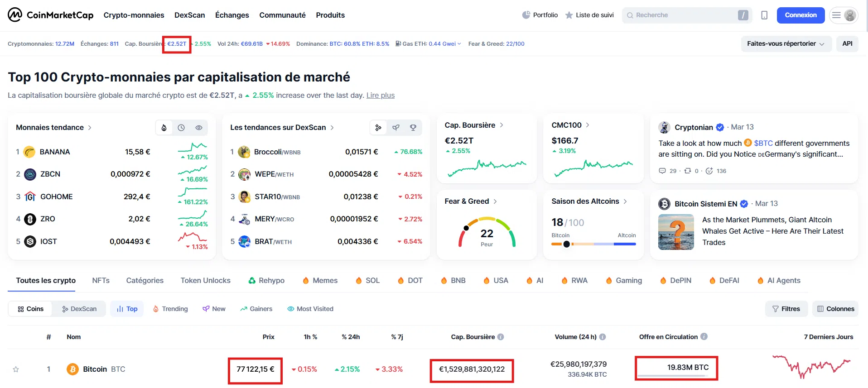This screenshot has width=868, height=388.
Task: Switch to DexScan view toggle
Action: [79, 309]
